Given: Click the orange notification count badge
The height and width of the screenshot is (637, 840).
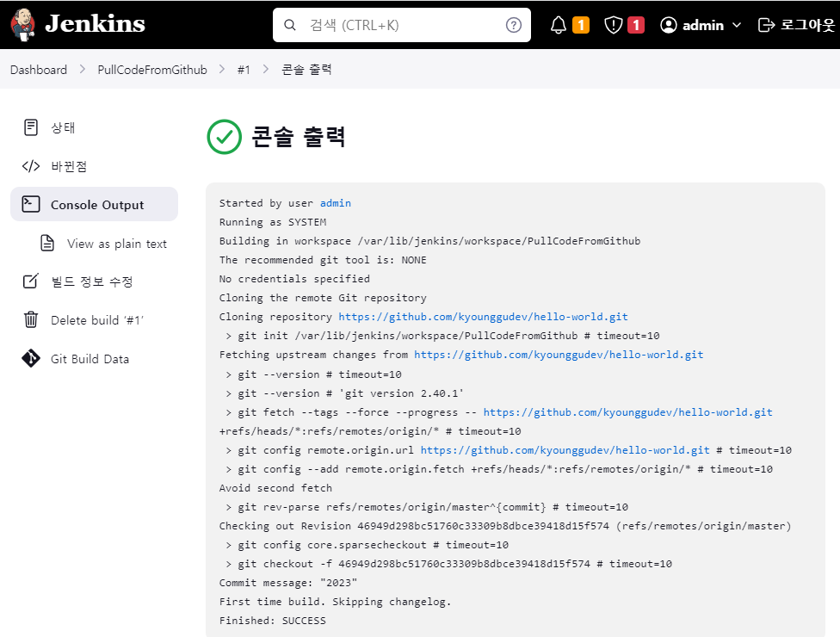Looking at the screenshot, I should tap(581, 25).
